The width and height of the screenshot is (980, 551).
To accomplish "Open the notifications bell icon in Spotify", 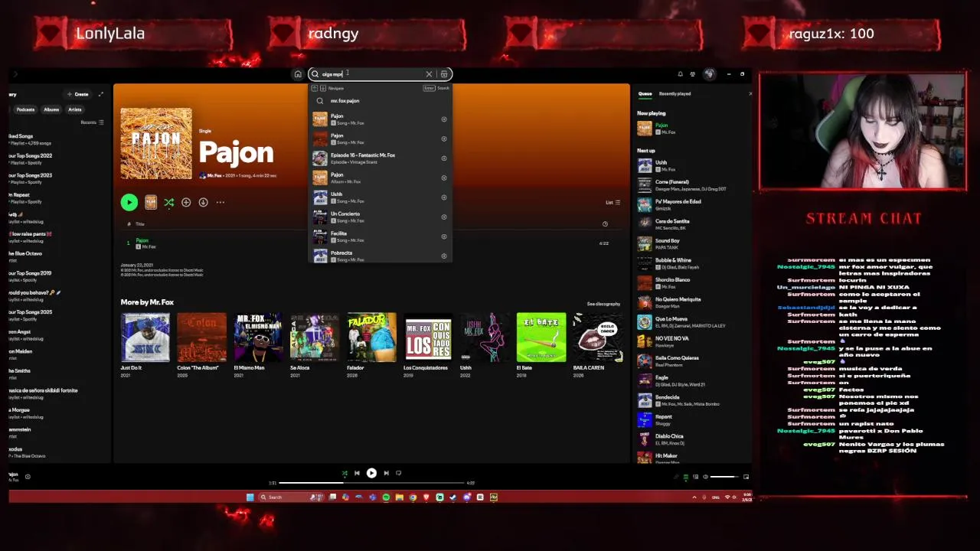I will click(680, 74).
